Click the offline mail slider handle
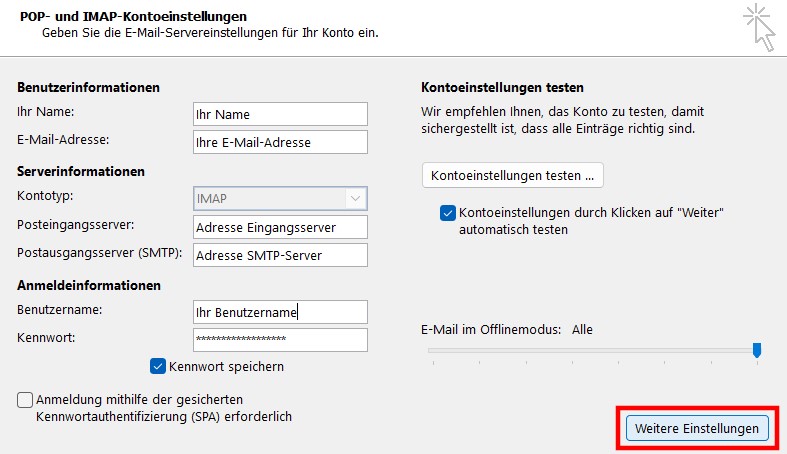 (757, 350)
